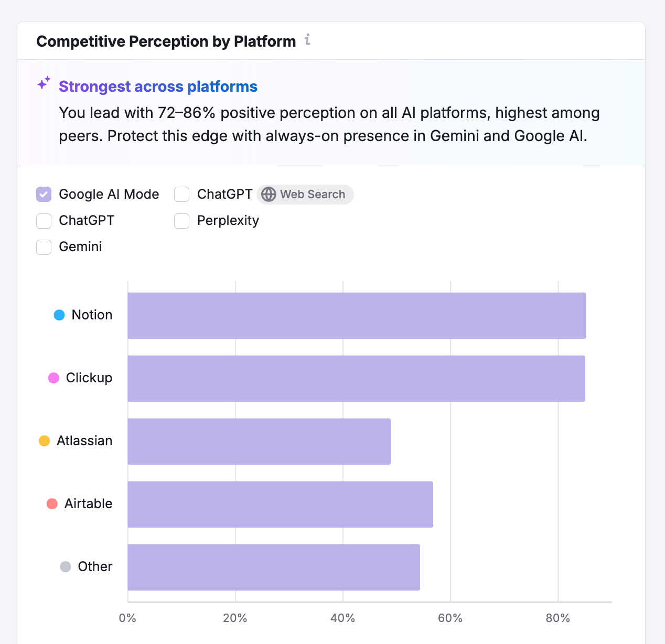
Task: Click the gray dot next to Other
Action: 65,566
